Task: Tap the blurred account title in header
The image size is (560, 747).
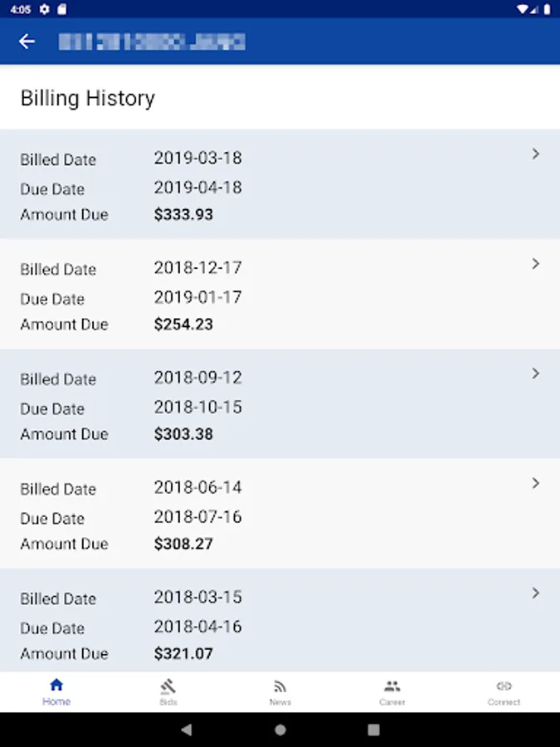Action: (152, 41)
